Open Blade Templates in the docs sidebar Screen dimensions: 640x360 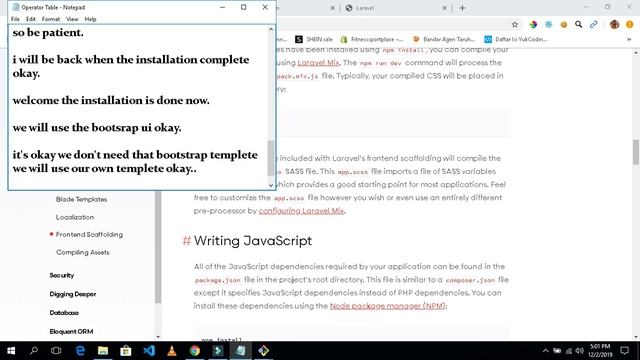81,199
